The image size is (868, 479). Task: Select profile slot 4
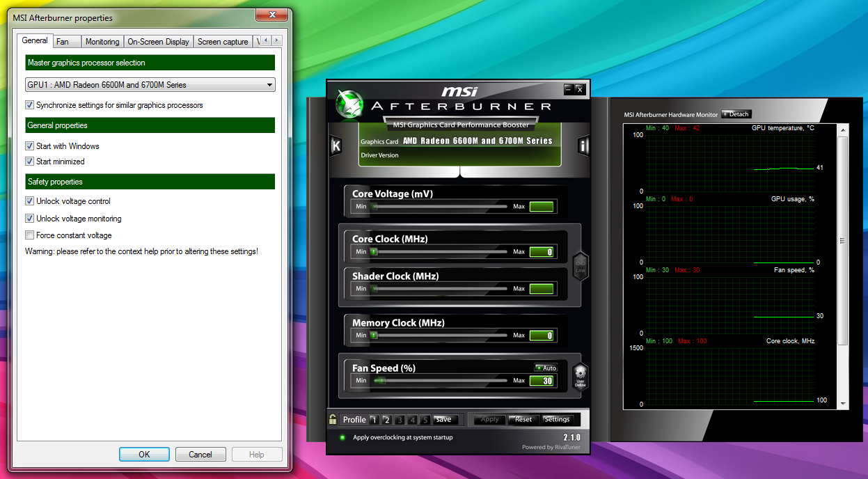(x=412, y=420)
